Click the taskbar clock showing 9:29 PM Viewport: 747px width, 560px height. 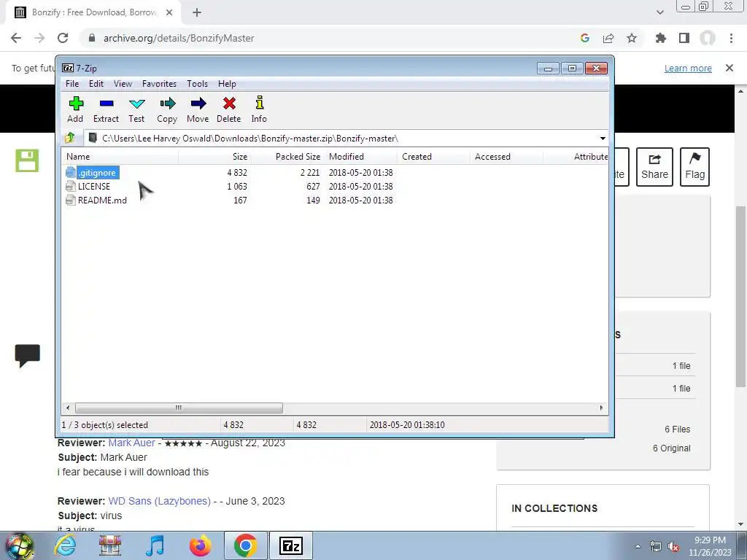point(710,546)
